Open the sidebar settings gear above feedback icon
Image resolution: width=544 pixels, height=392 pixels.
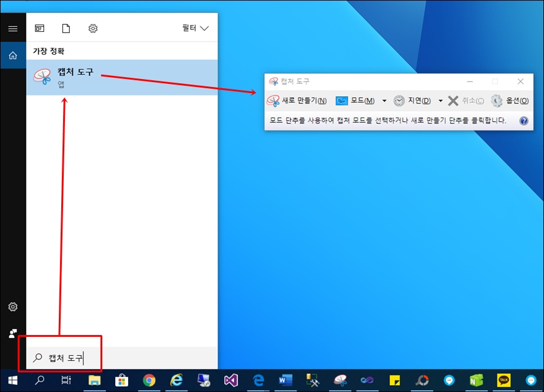click(13, 307)
